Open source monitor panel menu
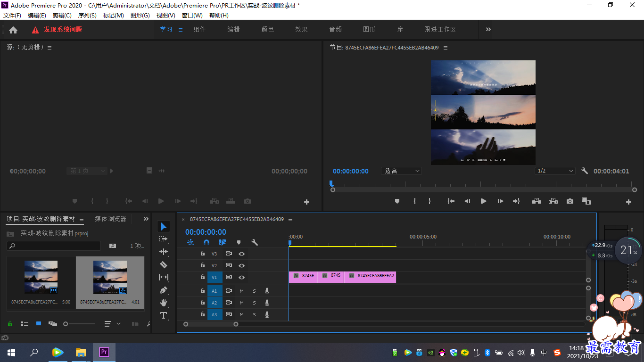Screen dimensions: 644x362 [50, 48]
